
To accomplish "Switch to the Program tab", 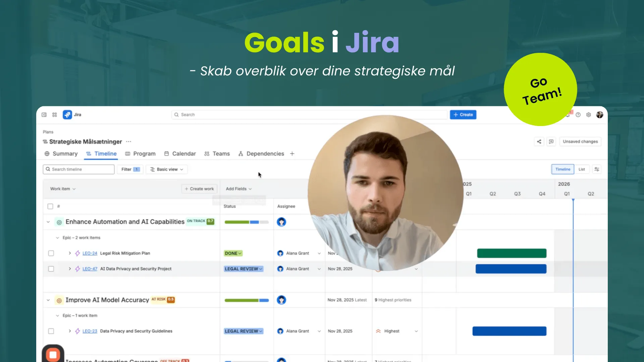I will (x=140, y=154).
